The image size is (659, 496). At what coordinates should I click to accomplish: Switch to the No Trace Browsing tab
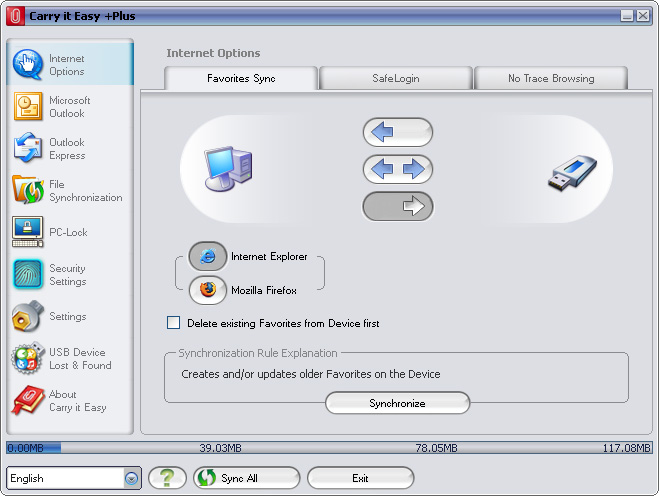coord(551,78)
